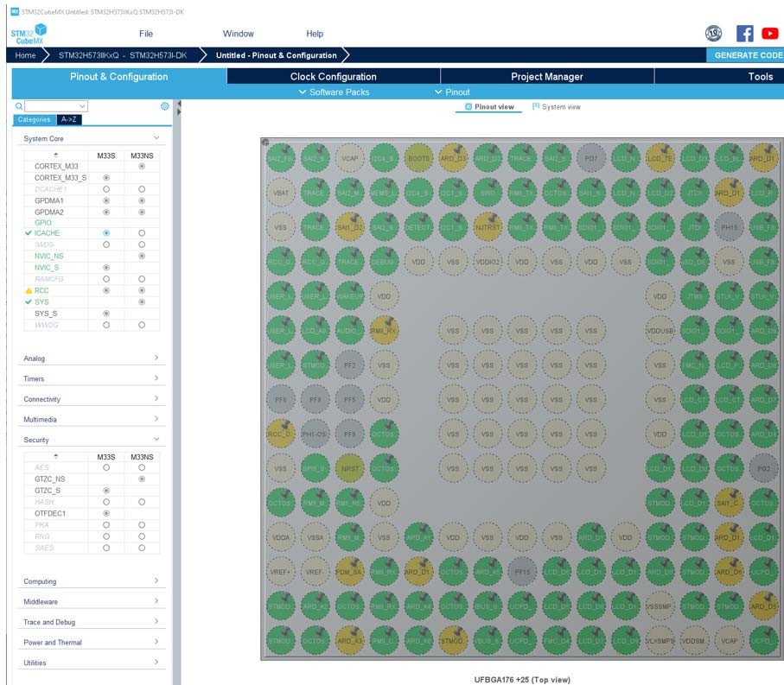Select the VREF+ pin on the chip
Image resolution: width=784 pixels, height=685 pixels.
(281, 572)
